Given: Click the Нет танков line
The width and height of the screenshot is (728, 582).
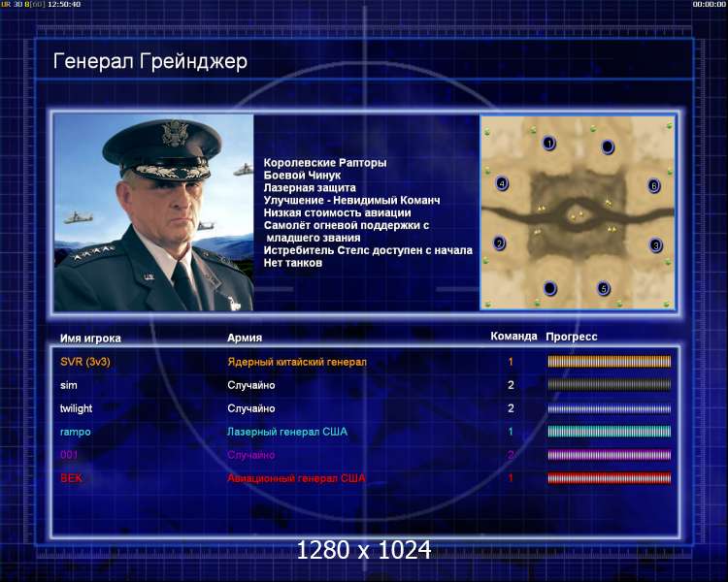Looking at the screenshot, I should coord(292,263).
